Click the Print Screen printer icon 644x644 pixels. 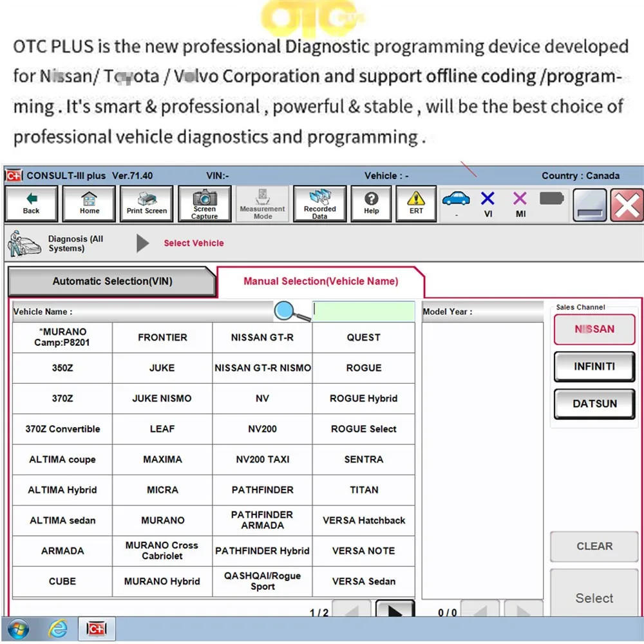point(147,204)
